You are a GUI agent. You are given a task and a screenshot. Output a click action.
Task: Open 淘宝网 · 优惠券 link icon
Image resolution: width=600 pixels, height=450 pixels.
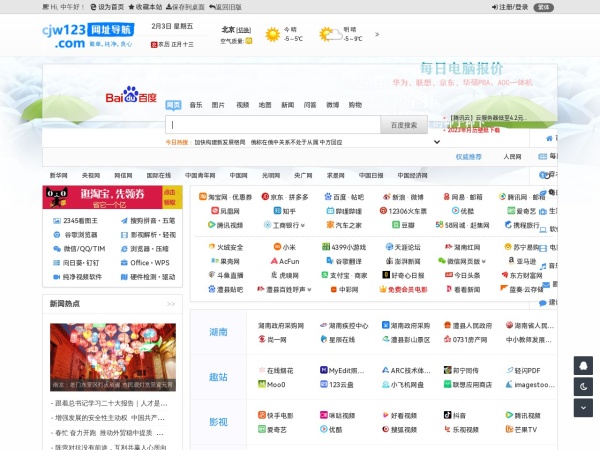click(x=203, y=197)
